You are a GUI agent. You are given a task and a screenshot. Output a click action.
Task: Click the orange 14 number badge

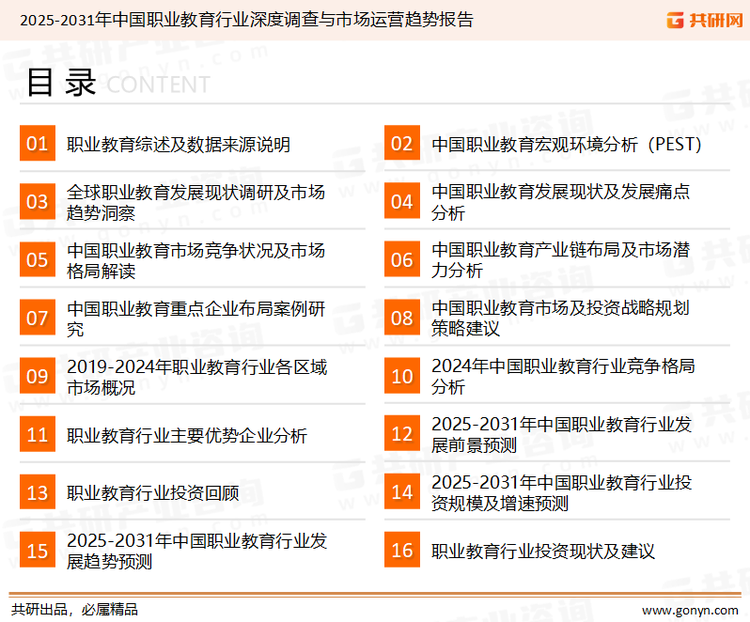coord(402,492)
